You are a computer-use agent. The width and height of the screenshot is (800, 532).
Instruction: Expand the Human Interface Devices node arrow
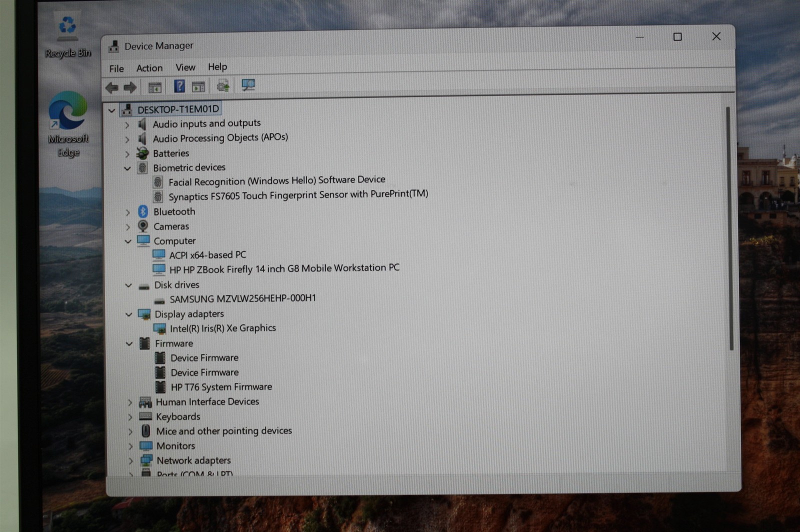(x=130, y=402)
